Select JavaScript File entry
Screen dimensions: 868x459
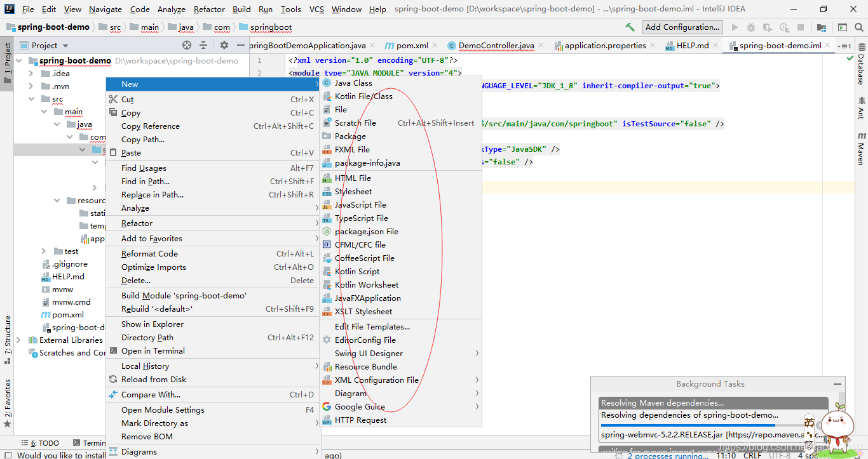pos(400,205)
